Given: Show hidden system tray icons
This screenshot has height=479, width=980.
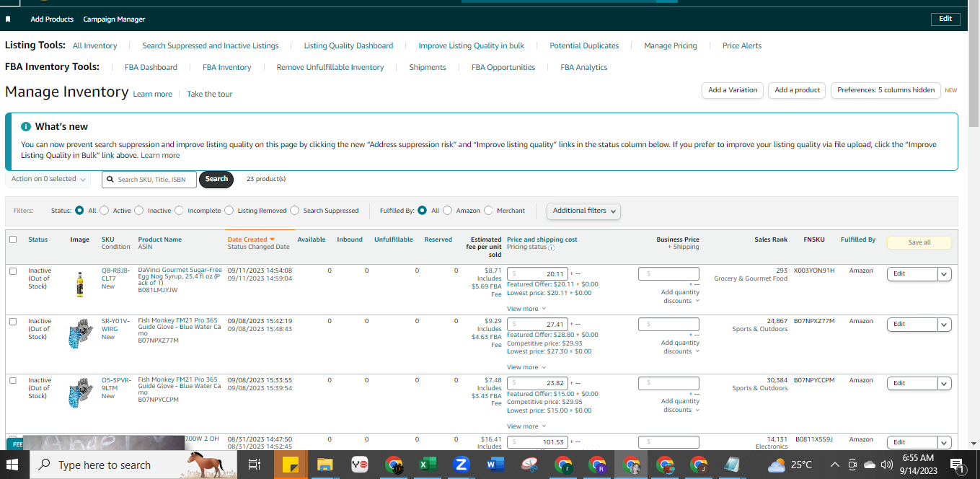Looking at the screenshot, I should [x=835, y=465].
